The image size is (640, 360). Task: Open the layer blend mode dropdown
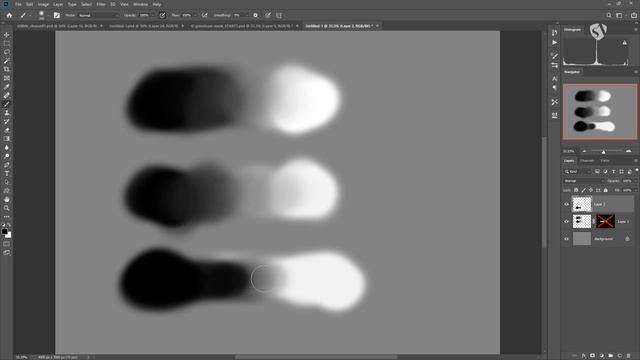click(584, 181)
